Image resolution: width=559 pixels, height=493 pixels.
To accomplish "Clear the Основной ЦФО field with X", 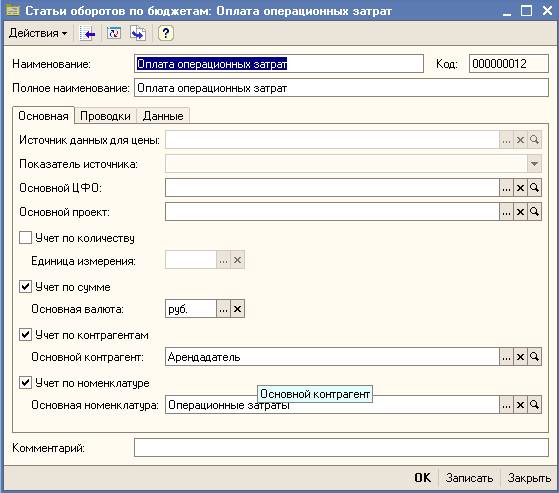I will pyautogui.click(x=520, y=188).
